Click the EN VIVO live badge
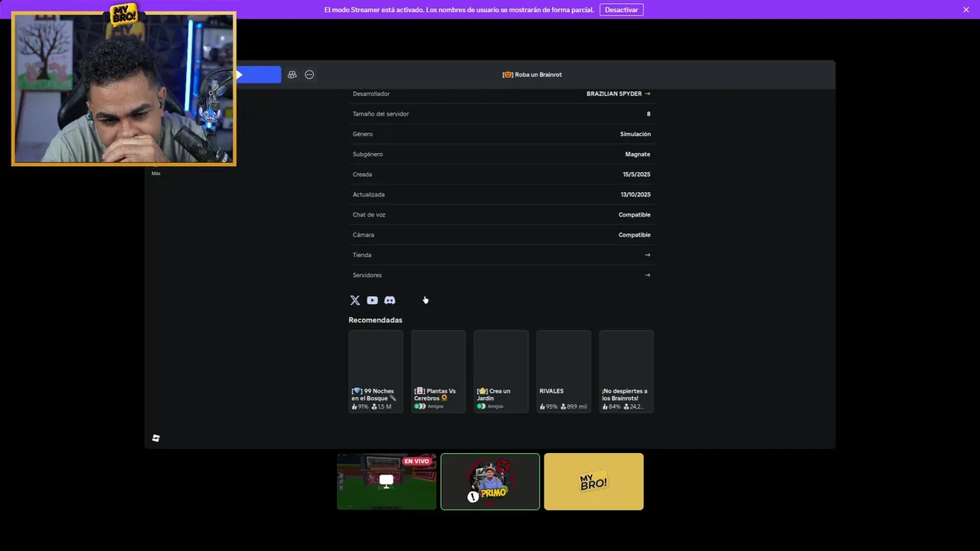The height and width of the screenshot is (551, 980). 416,461
